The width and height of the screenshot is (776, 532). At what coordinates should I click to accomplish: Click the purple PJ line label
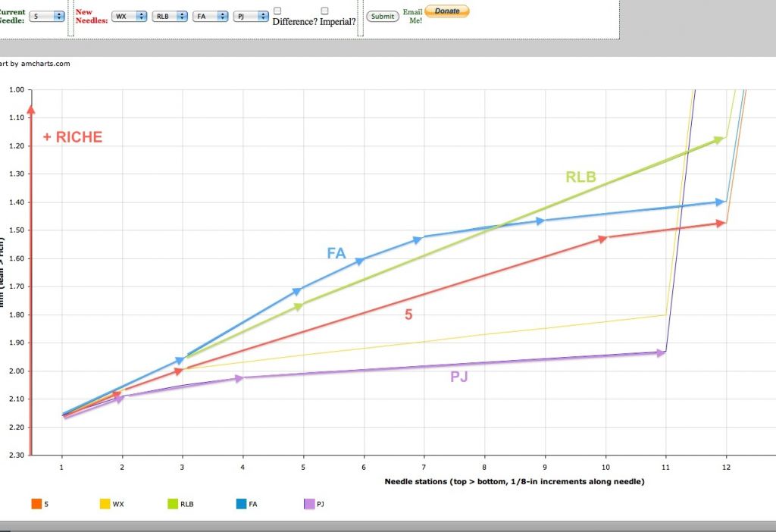pyautogui.click(x=458, y=377)
